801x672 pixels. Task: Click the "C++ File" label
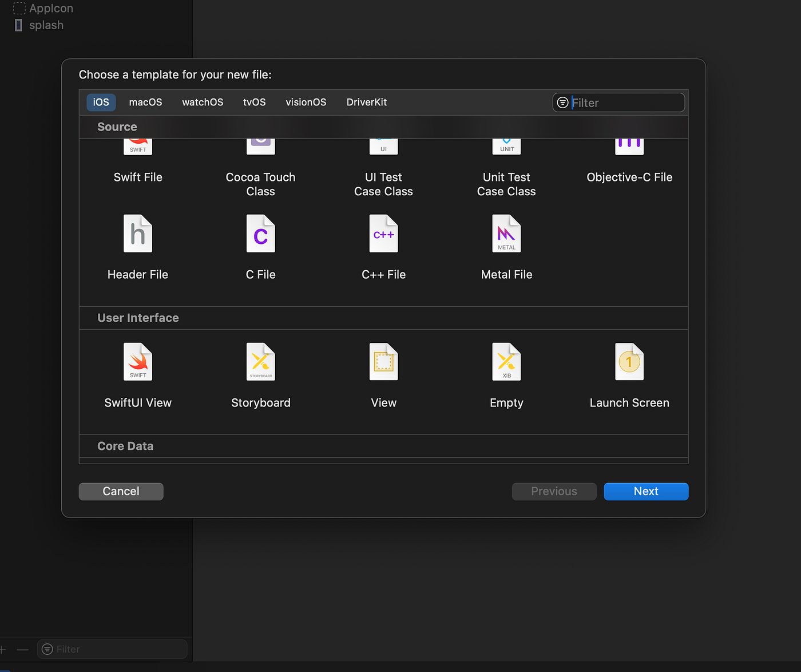pyautogui.click(x=383, y=275)
